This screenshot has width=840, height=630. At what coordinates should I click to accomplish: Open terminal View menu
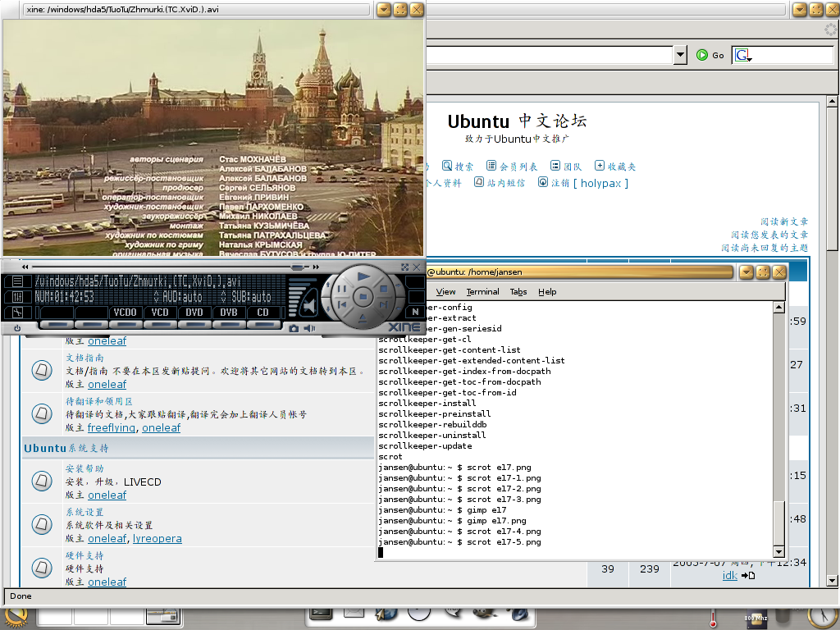(445, 291)
